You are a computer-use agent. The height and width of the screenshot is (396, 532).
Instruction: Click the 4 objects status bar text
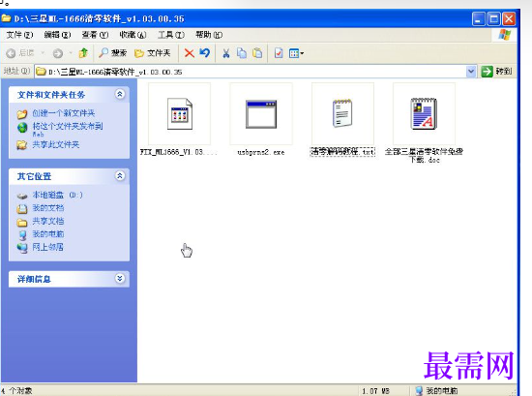pos(17,391)
